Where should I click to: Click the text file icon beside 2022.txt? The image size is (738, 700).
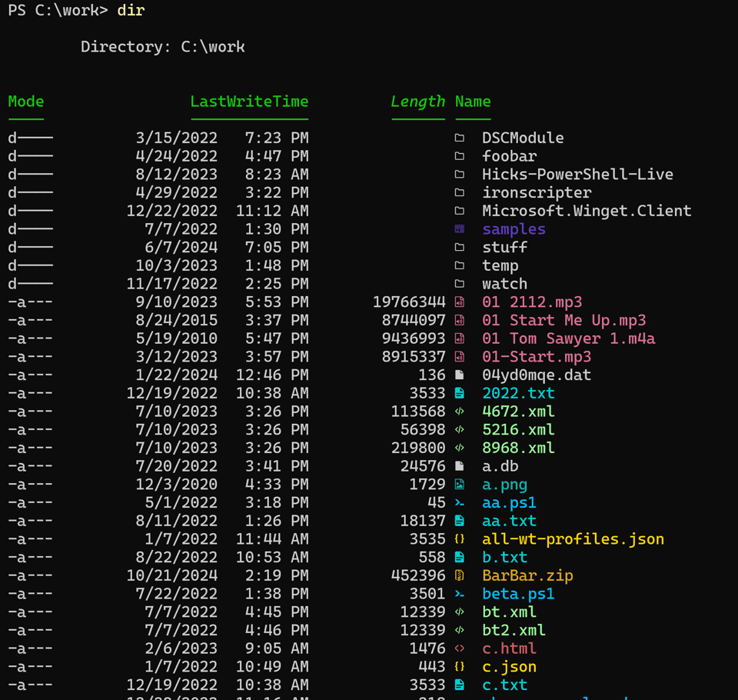460,393
